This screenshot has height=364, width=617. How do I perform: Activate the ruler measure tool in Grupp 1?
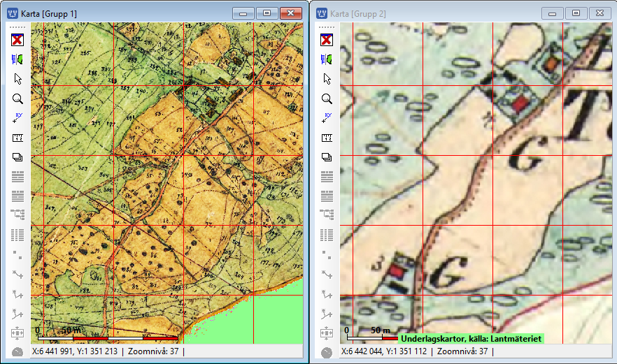tap(17, 138)
